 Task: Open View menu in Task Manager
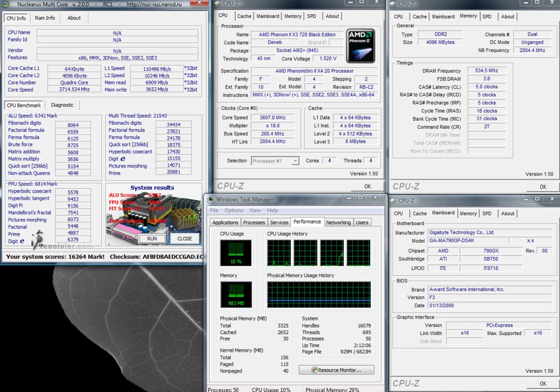point(255,210)
